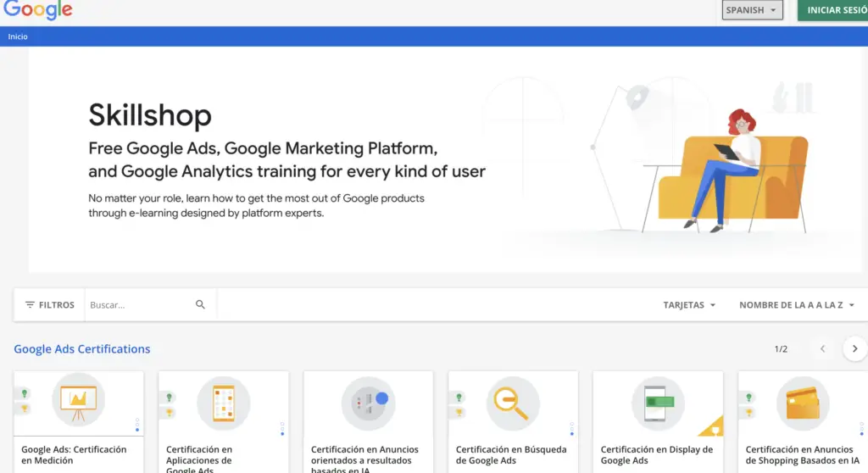Open the Certificación en Display phone icon
The width and height of the screenshot is (868, 473).
pos(658,403)
